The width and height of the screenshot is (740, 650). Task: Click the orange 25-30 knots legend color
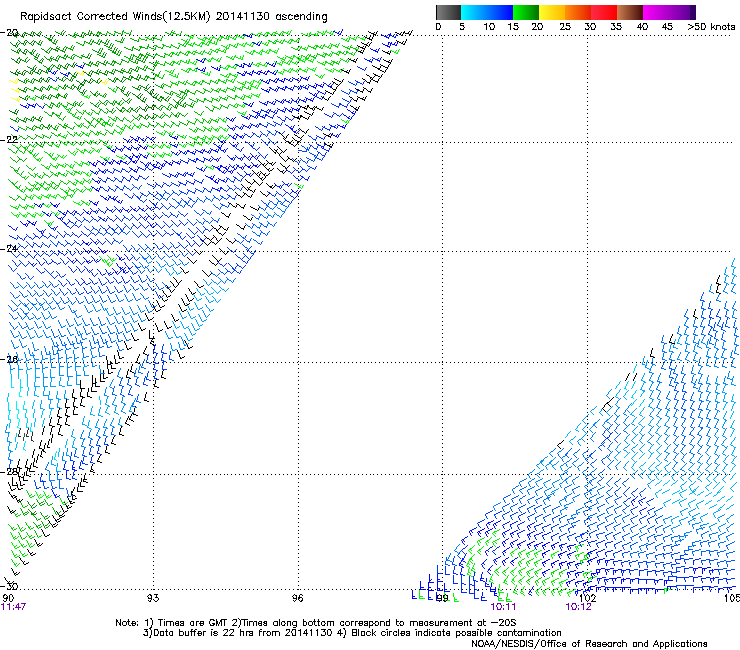pos(578,12)
